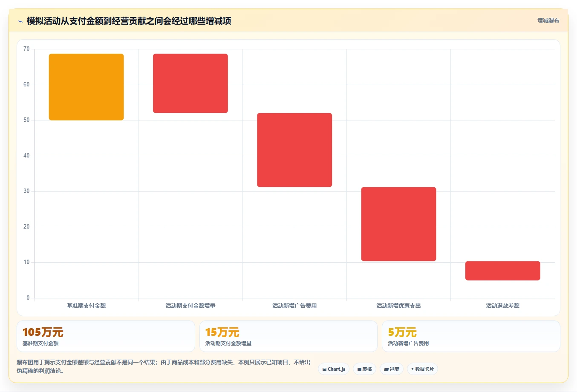Click the lightning icon beside the title
577x392 pixels.
click(20, 21)
